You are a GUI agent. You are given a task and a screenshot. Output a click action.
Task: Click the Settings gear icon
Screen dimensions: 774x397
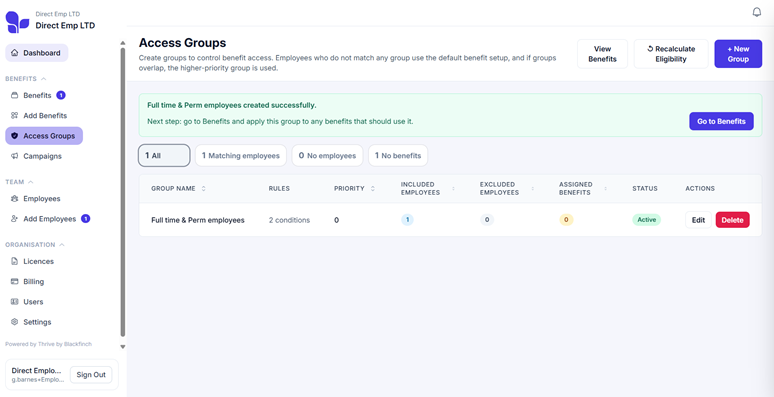[x=14, y=322]
